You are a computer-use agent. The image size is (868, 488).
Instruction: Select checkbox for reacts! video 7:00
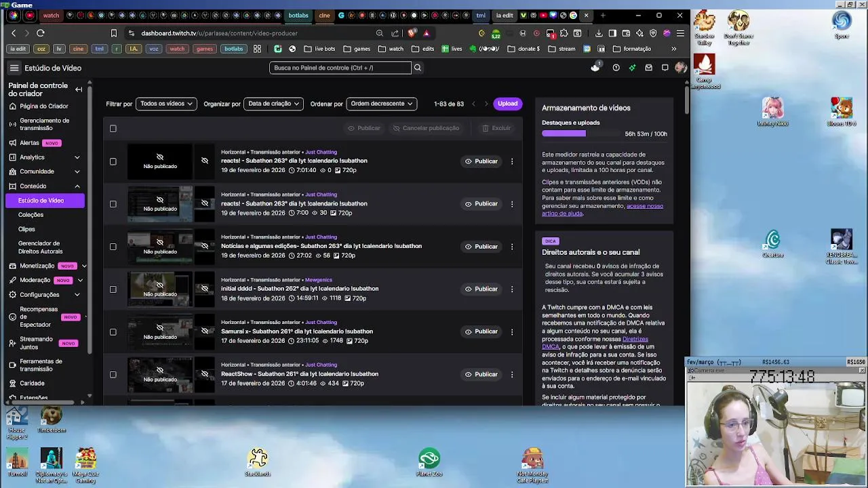(x=113, y=204)
